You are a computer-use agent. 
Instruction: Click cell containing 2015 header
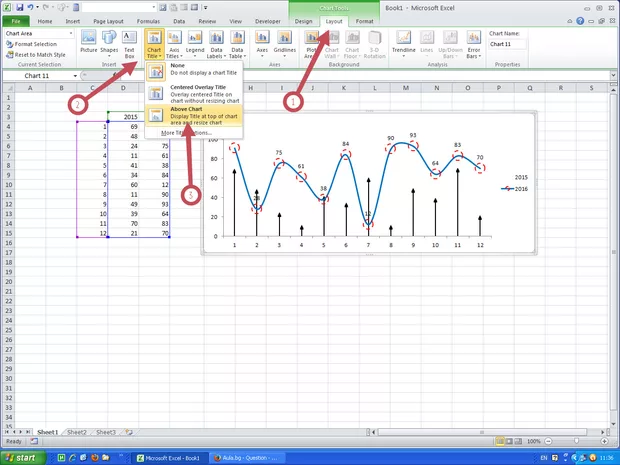[x=123, y=117]
